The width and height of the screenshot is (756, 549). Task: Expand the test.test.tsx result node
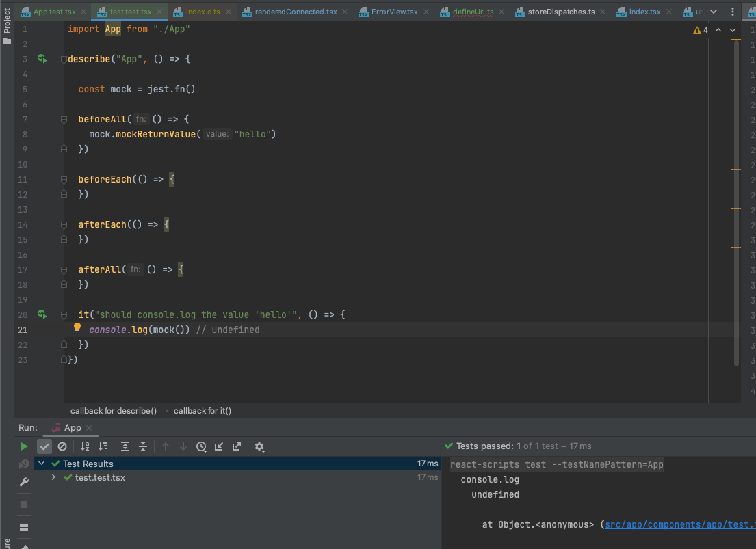(x=54, y=477)
